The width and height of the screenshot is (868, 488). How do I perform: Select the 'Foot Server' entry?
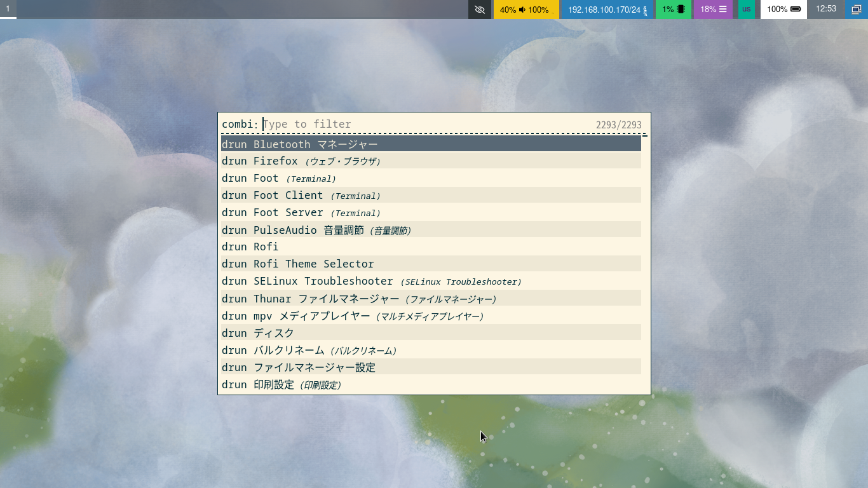431,213
